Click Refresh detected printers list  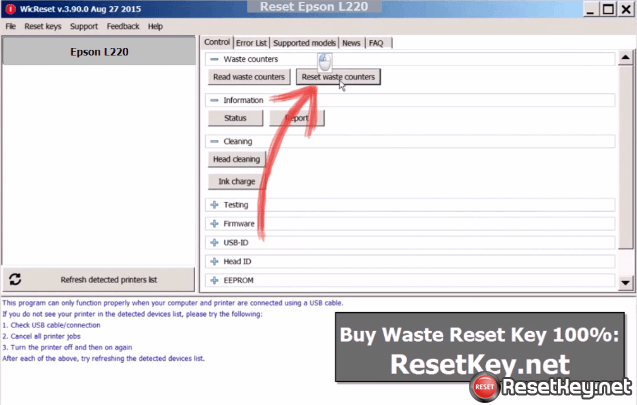(99, 279)
